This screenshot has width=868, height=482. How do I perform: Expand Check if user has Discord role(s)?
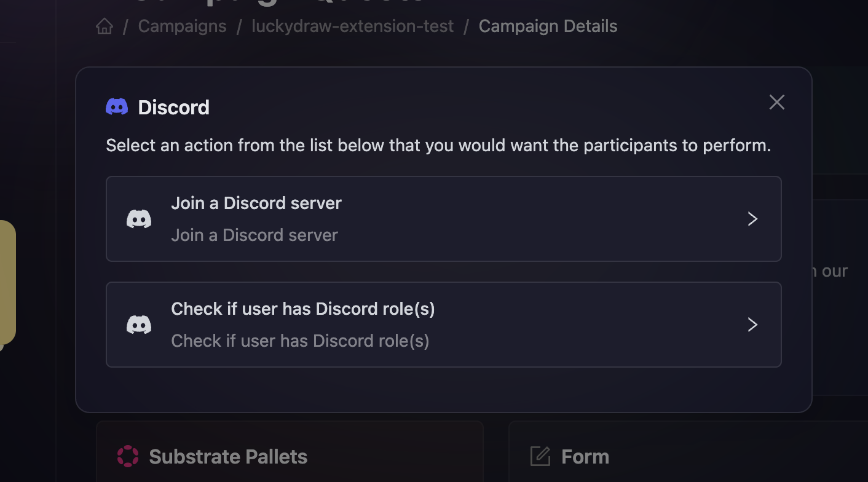(x=444, y=325)
